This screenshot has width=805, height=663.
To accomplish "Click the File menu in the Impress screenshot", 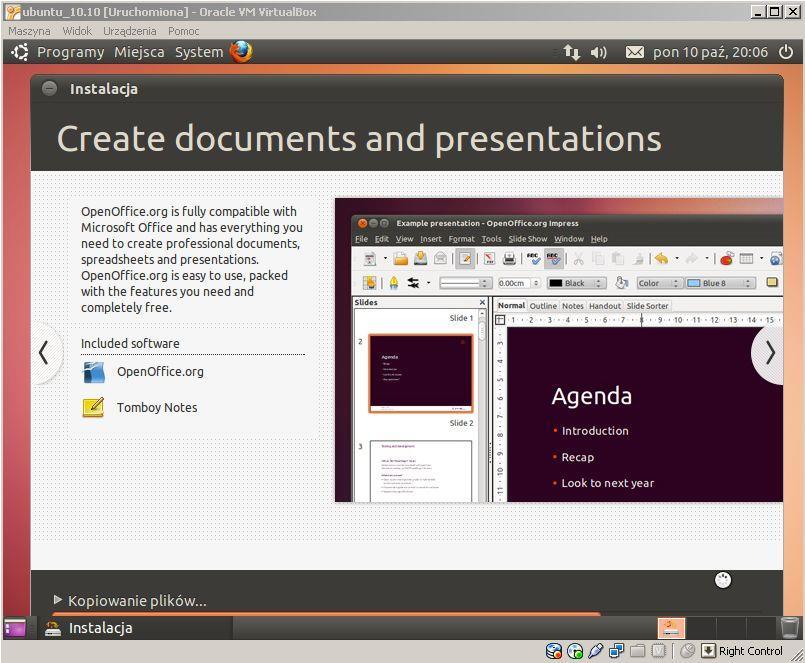I will [361, 239].
